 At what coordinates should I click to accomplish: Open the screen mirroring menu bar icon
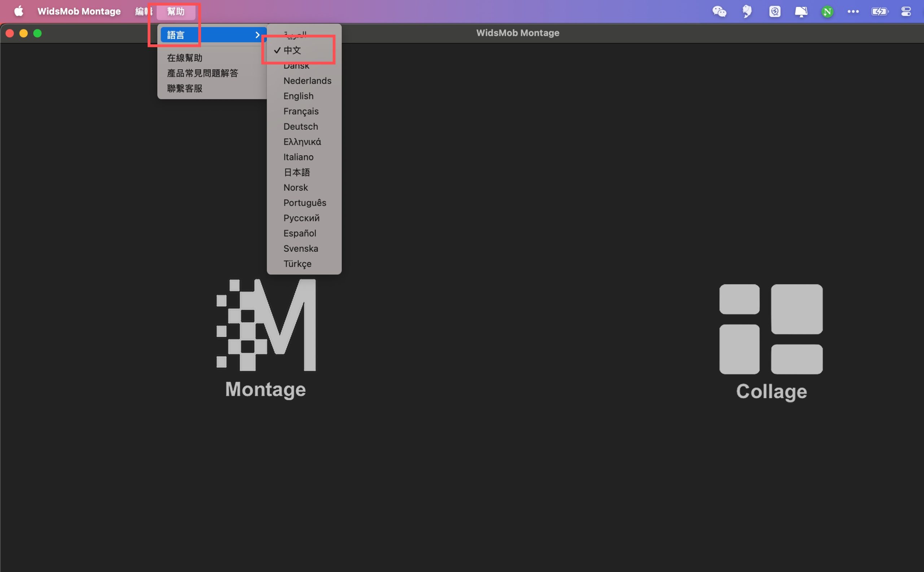(801, 11)
